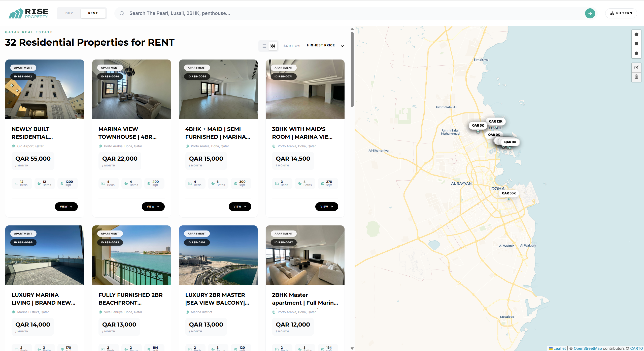View the 3BHK with Maid's Room listing
Viewport: 644px width, 351px height.
[327, 207]
